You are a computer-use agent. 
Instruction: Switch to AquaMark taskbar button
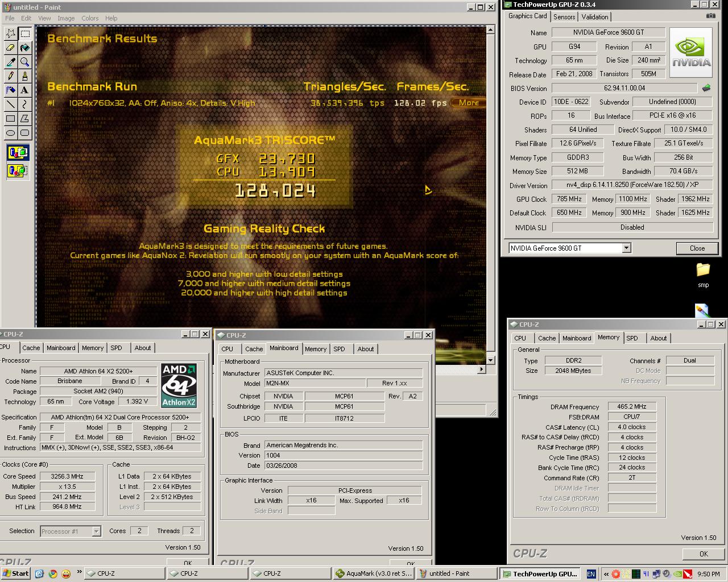coord(374,573)
